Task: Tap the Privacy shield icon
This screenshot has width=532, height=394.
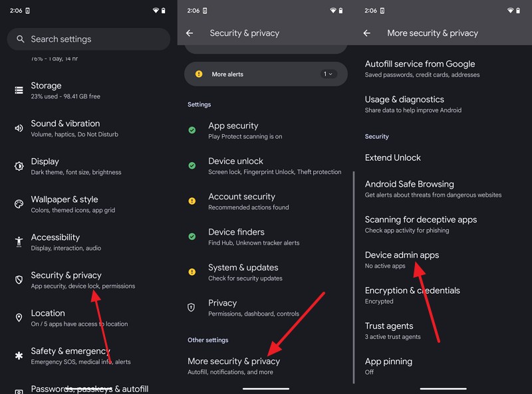Action: coord(192,307)
